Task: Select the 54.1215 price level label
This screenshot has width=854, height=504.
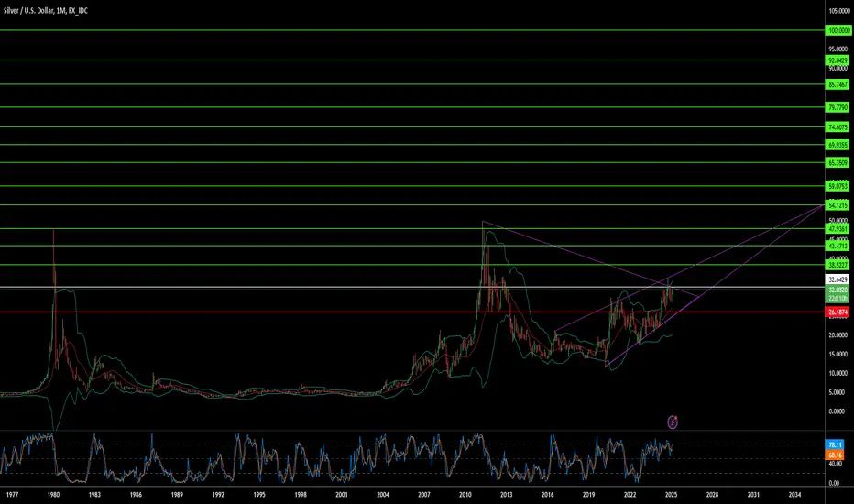Action: click(x=838, y=205)
